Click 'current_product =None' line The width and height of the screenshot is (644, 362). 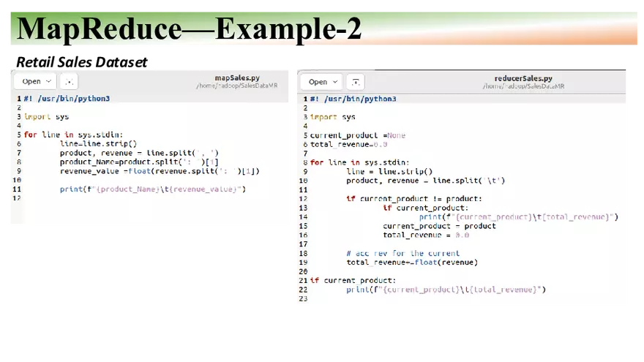pos(358,135)
